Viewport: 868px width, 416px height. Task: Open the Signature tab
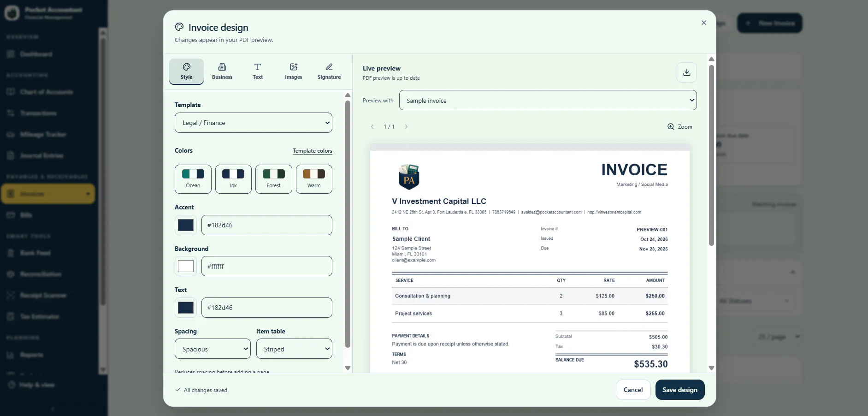click(x=329, y=71)
